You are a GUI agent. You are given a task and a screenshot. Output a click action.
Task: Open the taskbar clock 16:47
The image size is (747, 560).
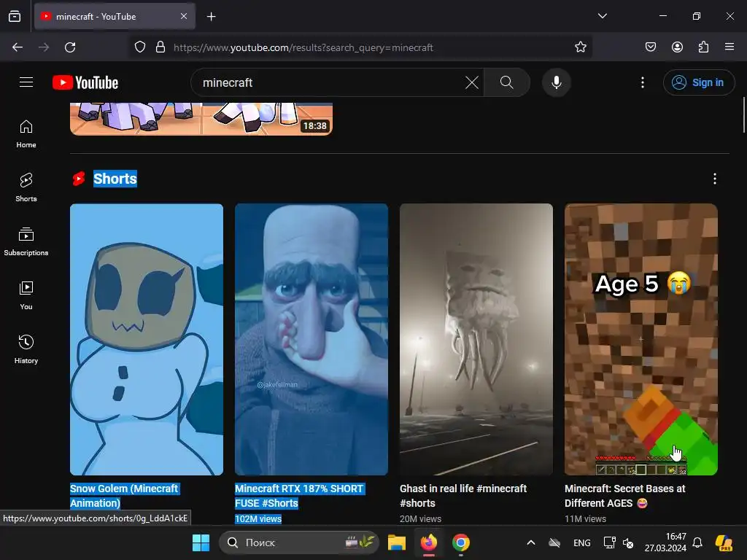[x=665, y=542]
